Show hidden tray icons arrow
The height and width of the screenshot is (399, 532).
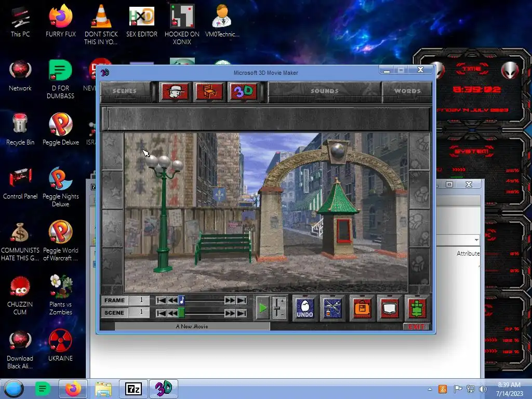point(430,389)
